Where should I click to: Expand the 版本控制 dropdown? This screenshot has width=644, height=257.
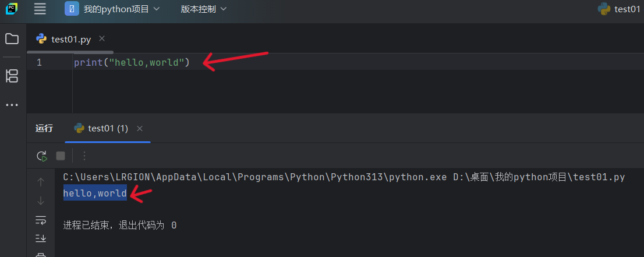pyautogui.click(x=203, y=9)
